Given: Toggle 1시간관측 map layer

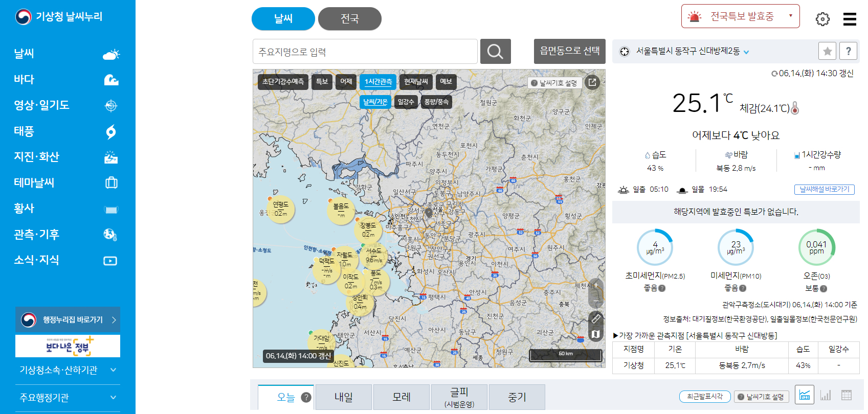Looking at the screenshot, I should click(x=379, y=82).
